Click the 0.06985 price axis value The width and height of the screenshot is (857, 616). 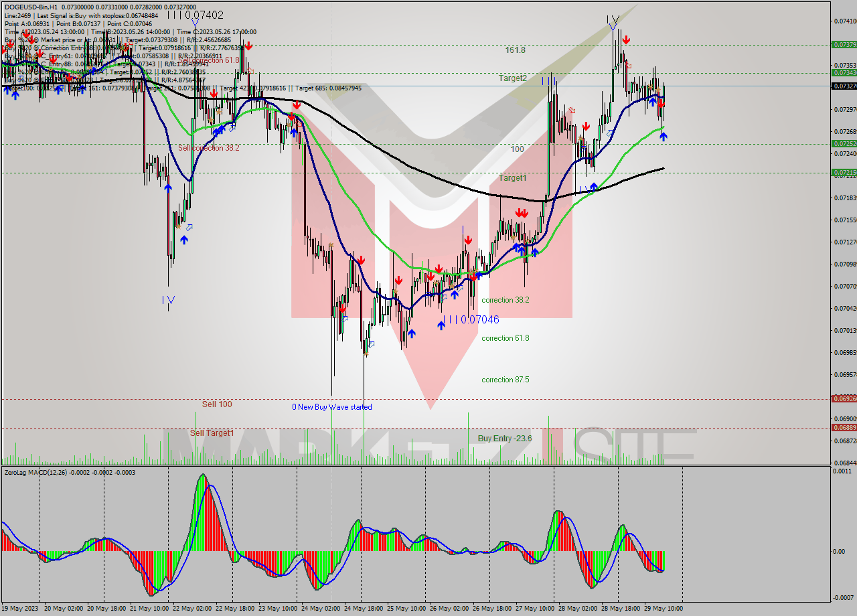844,352
